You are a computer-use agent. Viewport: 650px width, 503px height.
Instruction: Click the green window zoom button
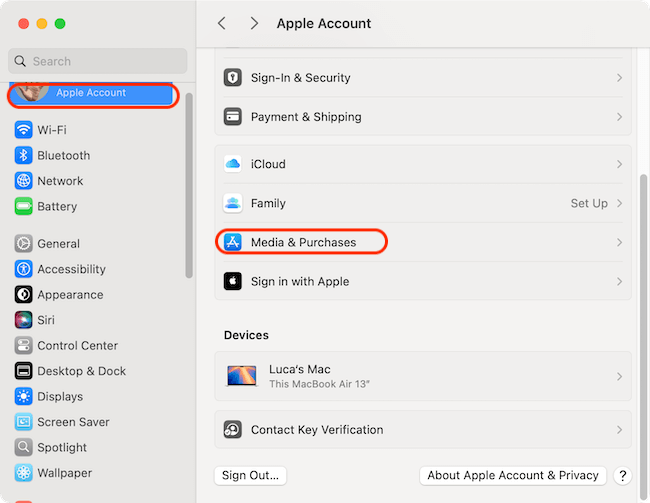tap(60, 24)
